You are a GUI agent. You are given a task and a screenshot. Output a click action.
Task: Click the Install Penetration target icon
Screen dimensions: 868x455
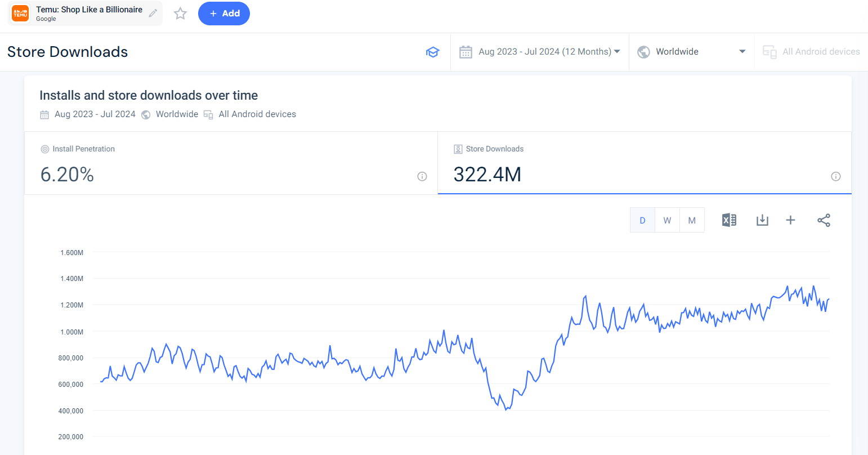pos(44,149)
